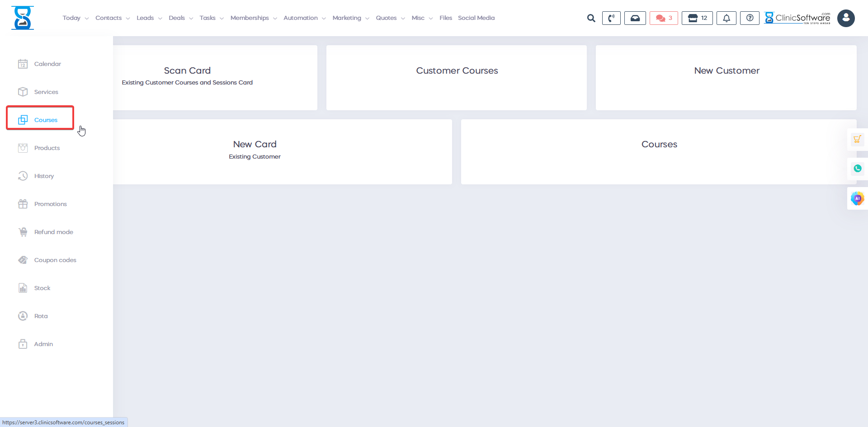Open the Files menu item
868x427 pixels.
tap(445, 18)
